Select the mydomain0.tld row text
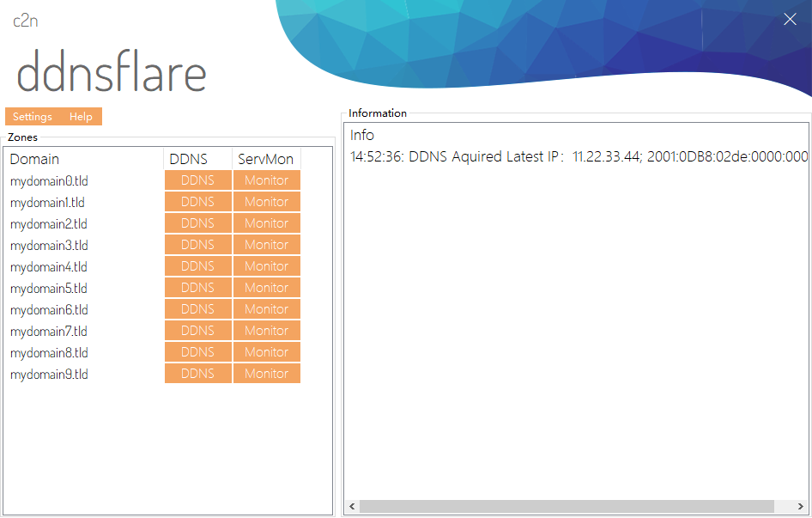The width and height of the screenshot is (812, 518). (x=49, y=181)
